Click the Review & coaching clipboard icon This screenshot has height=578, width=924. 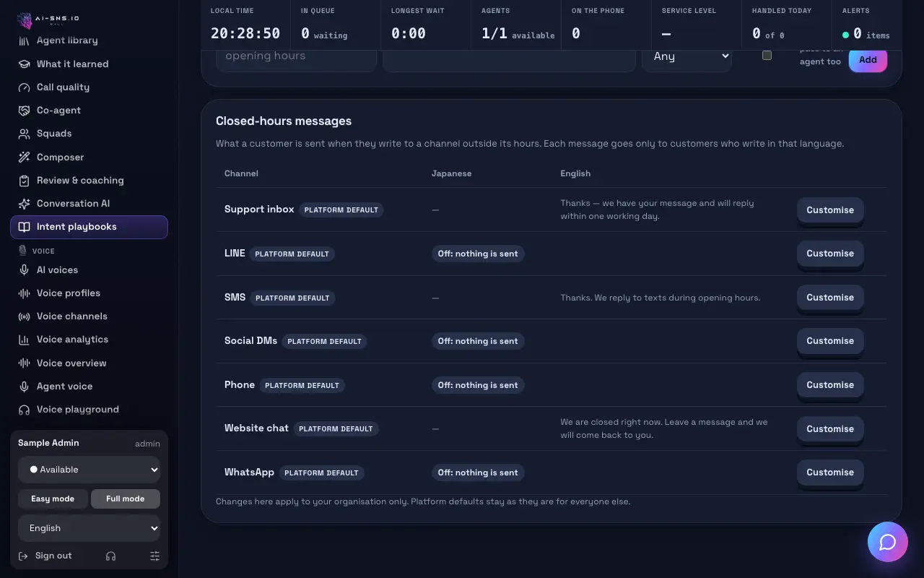point(24,180)
